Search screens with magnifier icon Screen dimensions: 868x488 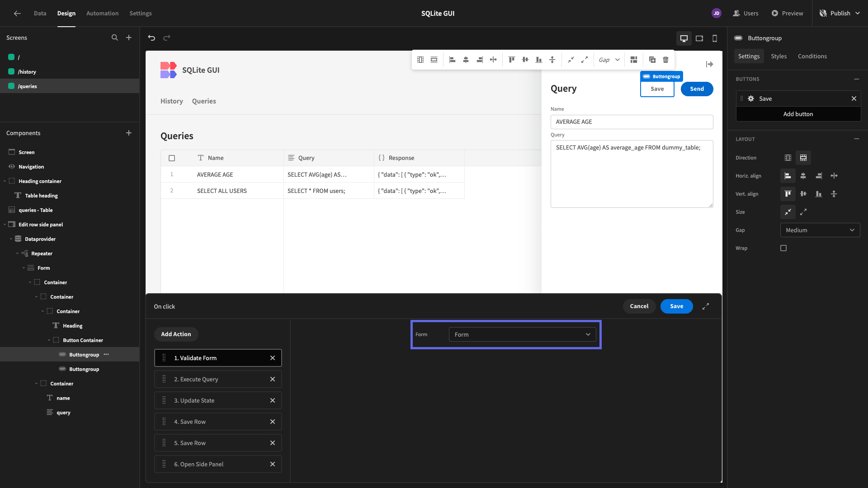115,38
